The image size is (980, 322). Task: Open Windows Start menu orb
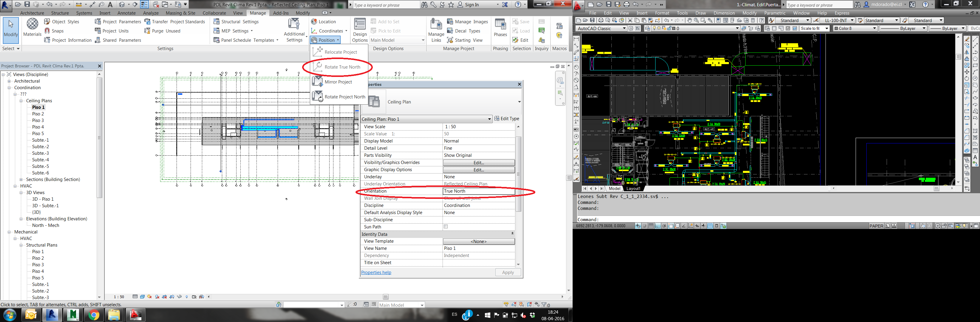pyautogui.click(x=10, y=315)
